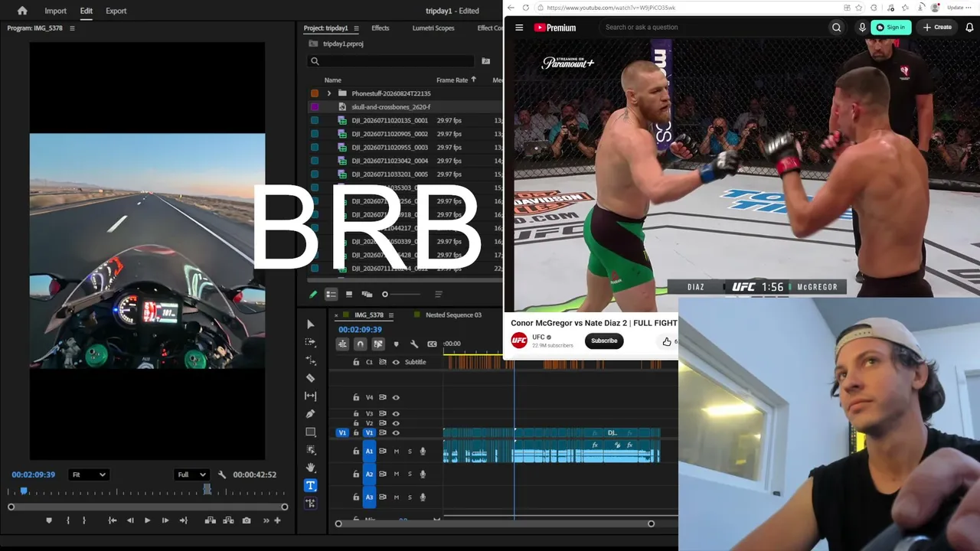Open the Fit zoom level dropdown

(89, 474)
